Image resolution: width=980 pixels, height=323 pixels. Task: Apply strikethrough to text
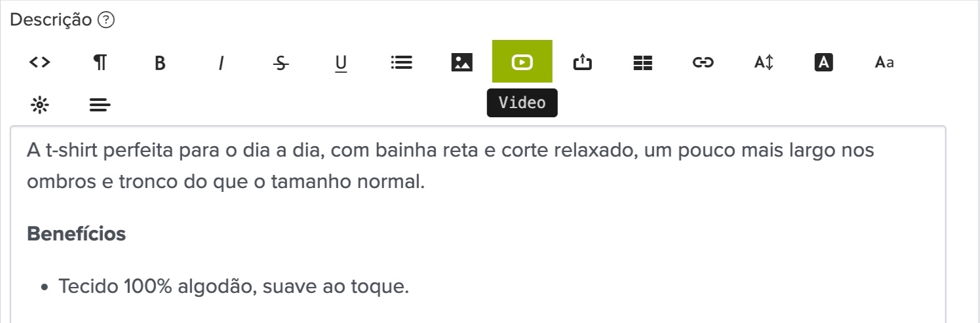click(x=281, y=63)
